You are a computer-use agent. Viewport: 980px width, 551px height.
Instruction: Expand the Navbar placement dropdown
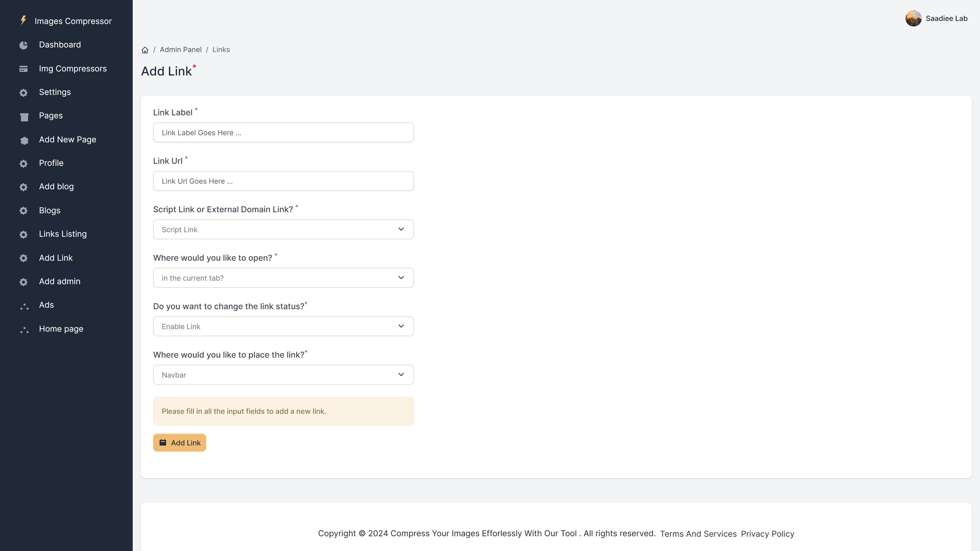click(283, 375)
